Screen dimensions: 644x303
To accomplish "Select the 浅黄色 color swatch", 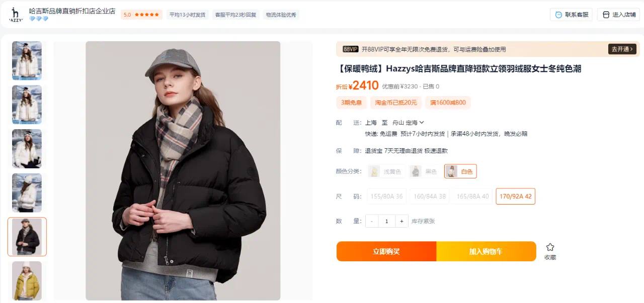I will pyautogui.click(x=386, y=171).
